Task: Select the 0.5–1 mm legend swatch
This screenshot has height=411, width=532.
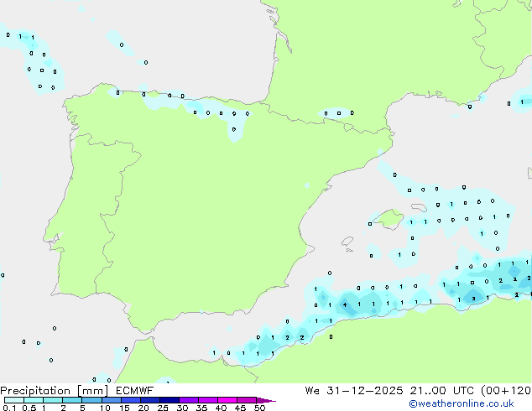Action: click(x=34, y=400)
